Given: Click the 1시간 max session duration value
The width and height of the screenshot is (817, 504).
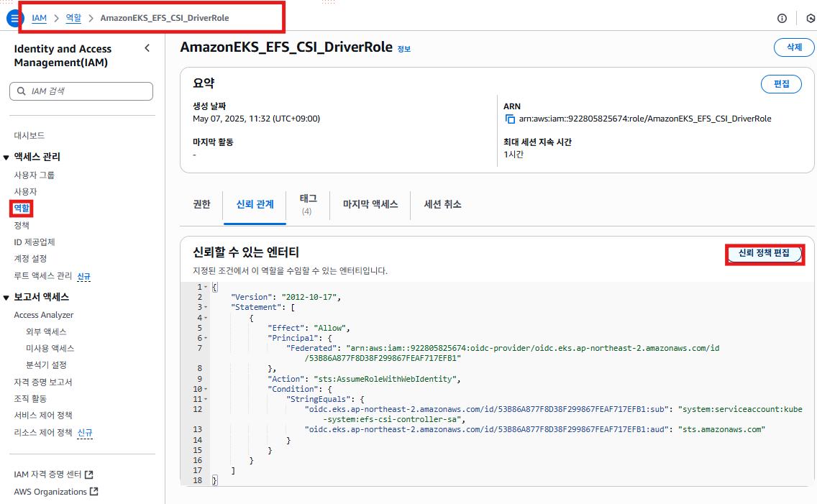Looking at the screenshot, I should [514, 155].
